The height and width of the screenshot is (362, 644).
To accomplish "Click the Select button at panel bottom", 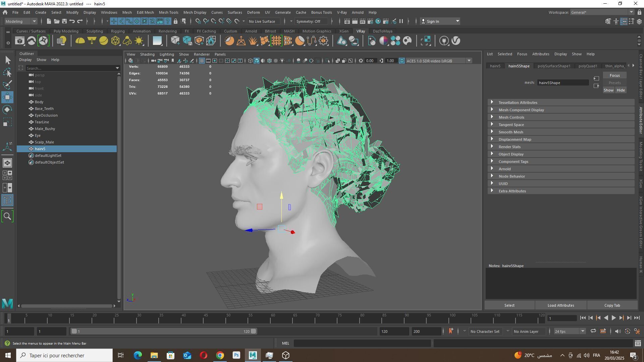I will coord(509,305).
